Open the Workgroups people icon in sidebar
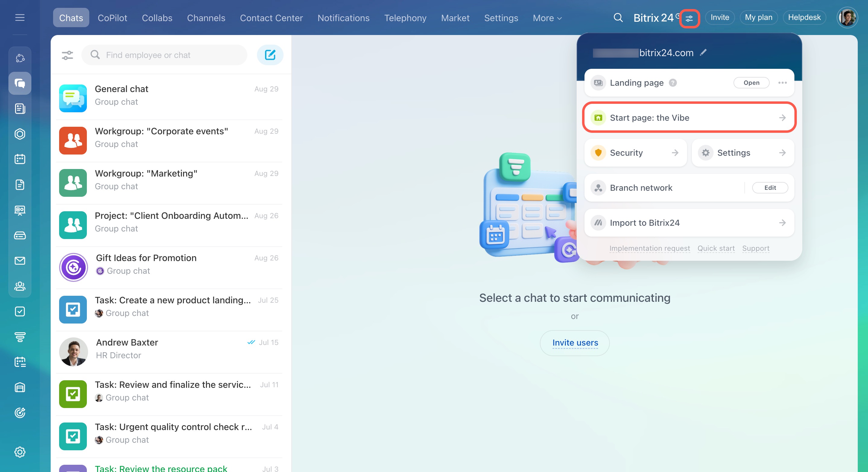The height and width of the screenshot is (472, 868). pos(20,286)
